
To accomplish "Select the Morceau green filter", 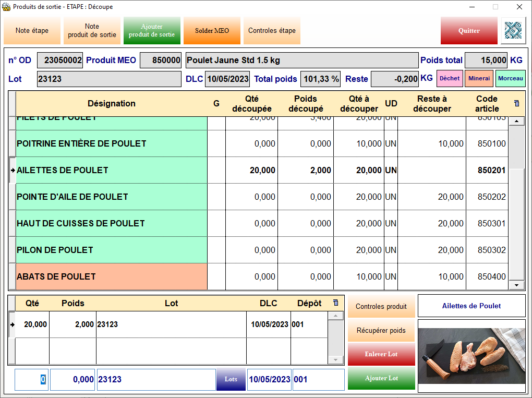I will (510, 78).
